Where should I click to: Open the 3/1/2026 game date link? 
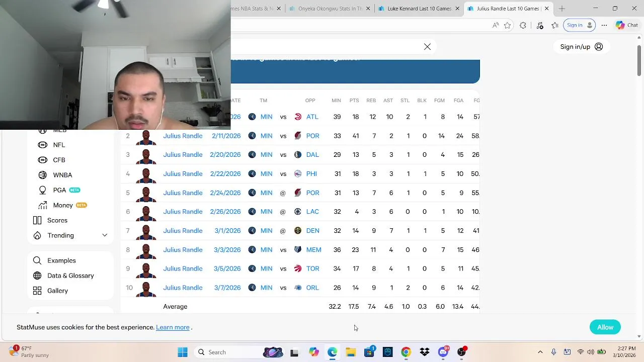tap(227, 231)
